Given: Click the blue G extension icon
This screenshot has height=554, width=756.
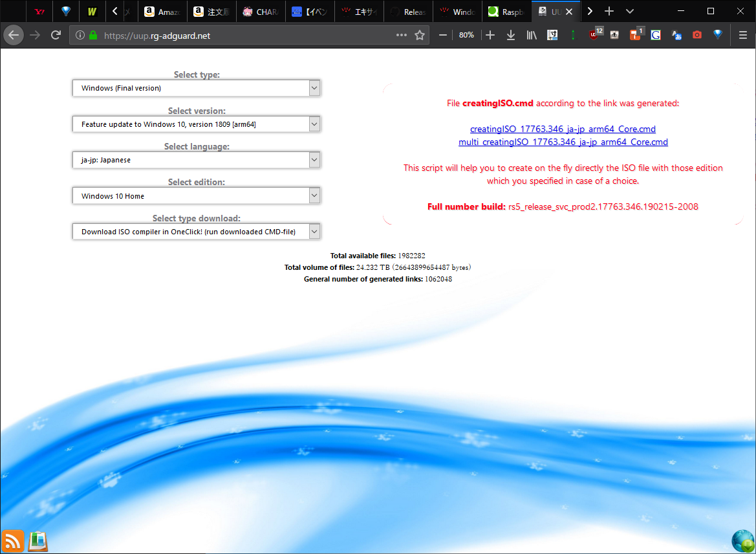Looking at the screenshot, I should coord(656,35).
